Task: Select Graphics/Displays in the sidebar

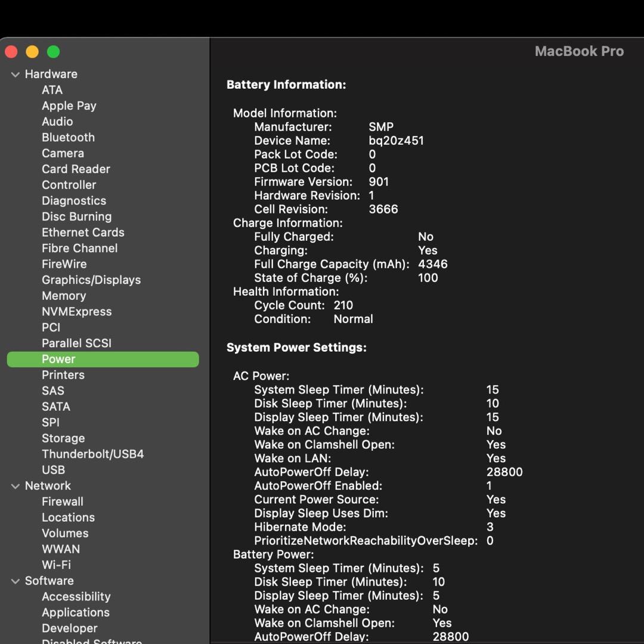Action: tap(91, 280)
